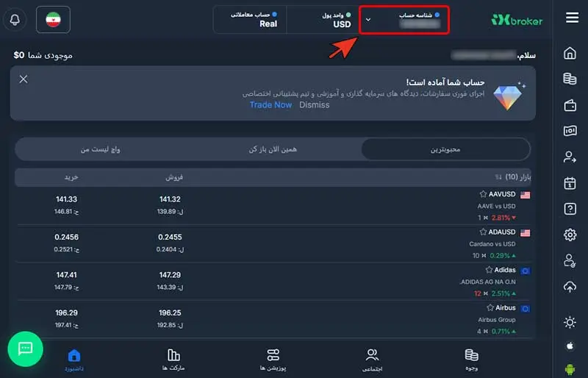Viewport: 588px width, 378px height.
Task: Click the AAVUSD 2.81% change value
Action: point(501,218)
